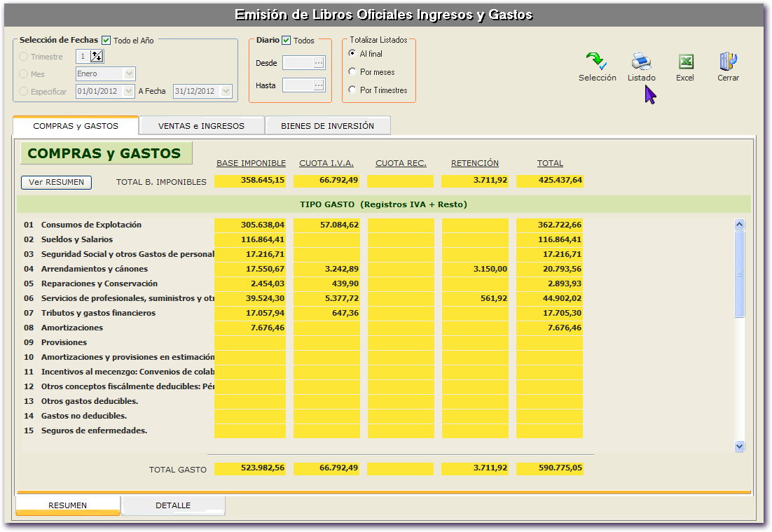Viewport: 772px width, 532px height.
Task: Click the Hasta diario input field
Action: (298, 85)
